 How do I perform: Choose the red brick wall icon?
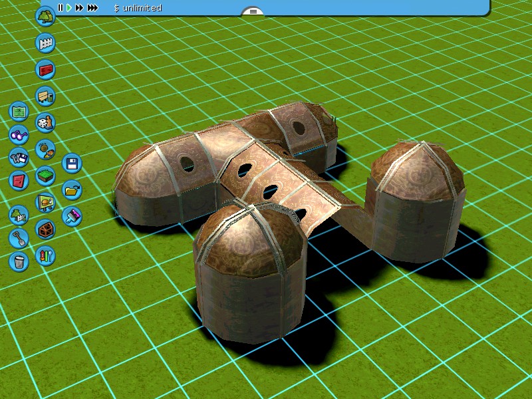tap(45, 69)
